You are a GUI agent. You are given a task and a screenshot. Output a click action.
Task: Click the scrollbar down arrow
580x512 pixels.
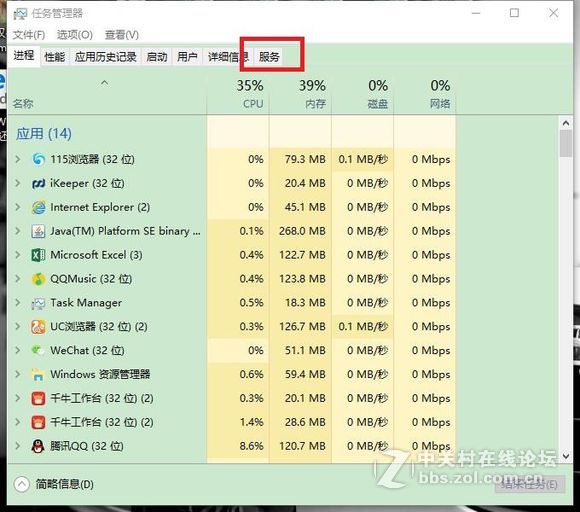pos(566,456)
